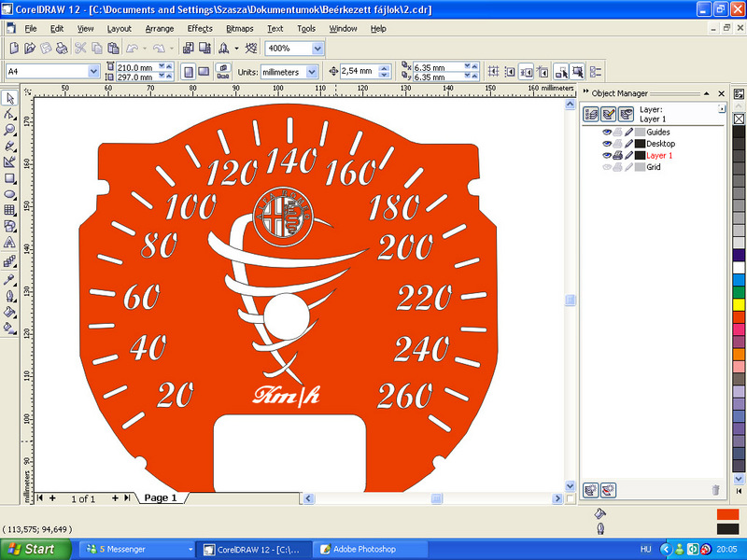Screen dimensions: 747x560
Task: Collapse Object Manager docker with arrows
Action: pyautogui.click(x=585, y=92)
